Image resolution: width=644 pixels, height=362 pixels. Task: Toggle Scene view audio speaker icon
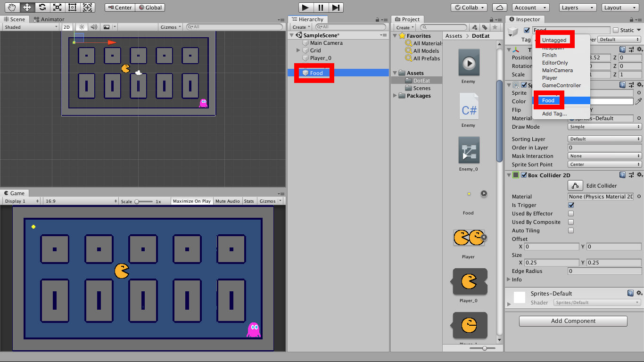pyautogui.click(x=94, y=27)
